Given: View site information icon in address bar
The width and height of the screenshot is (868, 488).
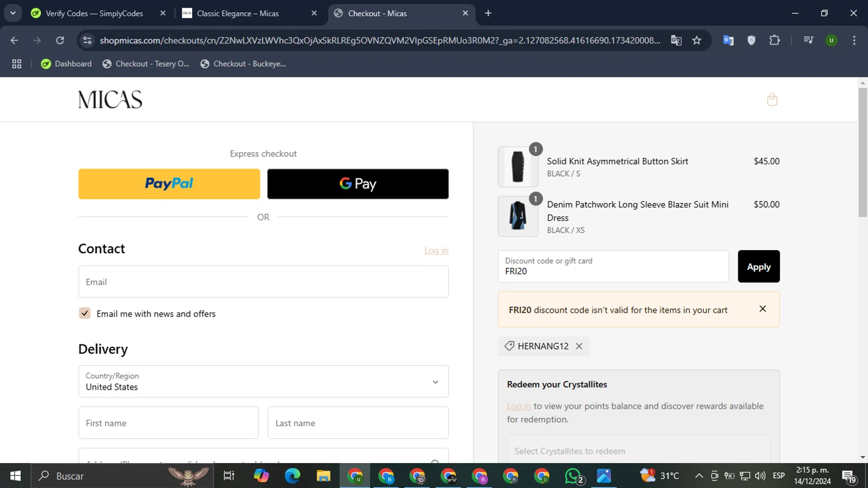Looking at the screenshot, I should point(87,40).
